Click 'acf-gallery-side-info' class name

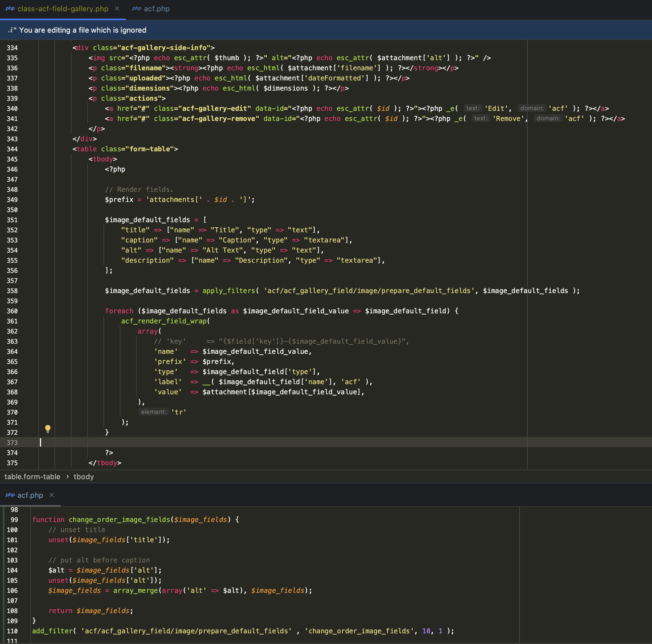pyautogui.click(x=164, y=48)
